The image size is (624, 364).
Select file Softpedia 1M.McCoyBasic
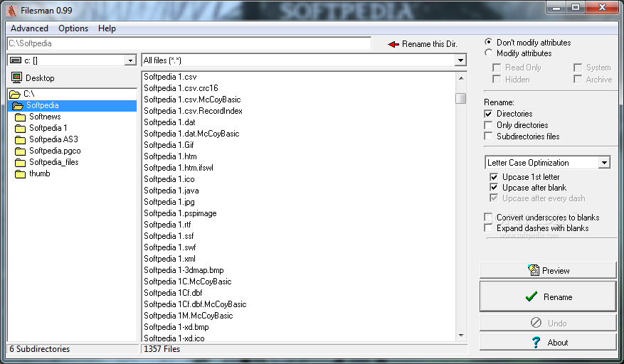click(189, 316)
